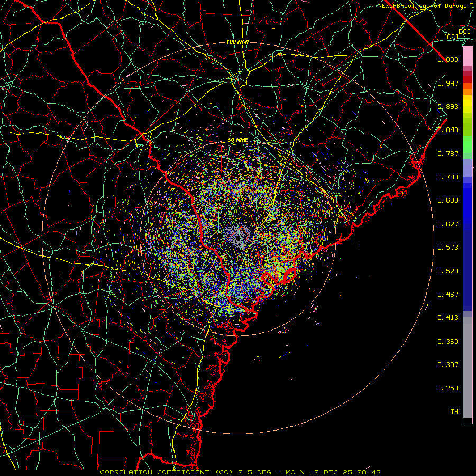Pick the 0.573 legend value
The width and height of the screenshot is (476, 476).
[448, 248]
